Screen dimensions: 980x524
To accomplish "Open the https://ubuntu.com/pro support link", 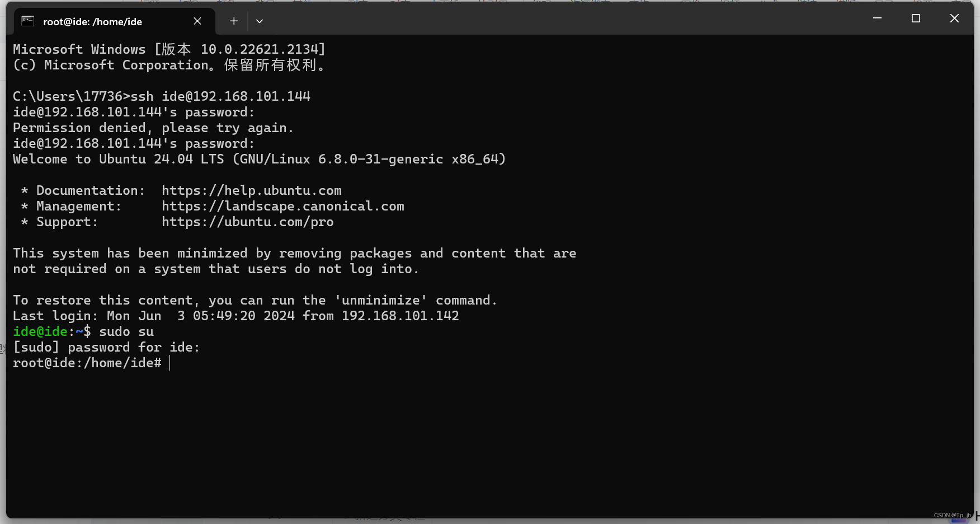I will coord(248,222).
